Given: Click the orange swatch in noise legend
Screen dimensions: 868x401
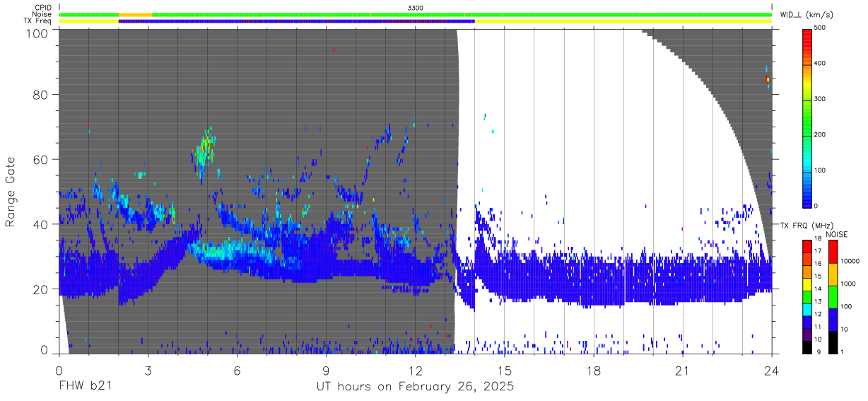Looking at the screenshot, I should coord(832,274).
